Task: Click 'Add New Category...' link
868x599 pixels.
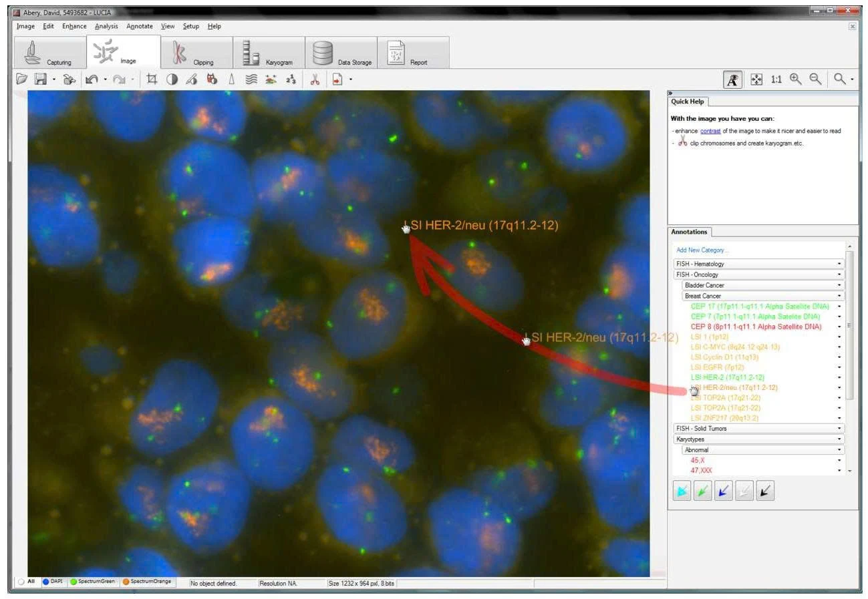Action: (702, 250)
